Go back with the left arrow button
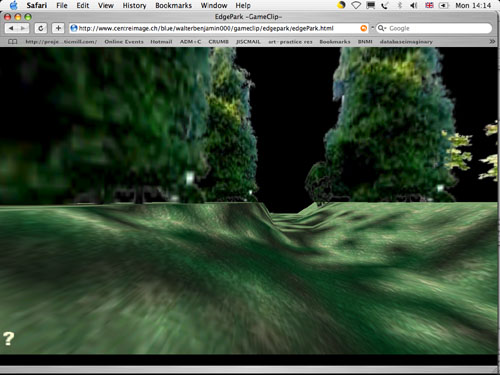Image resolution: width=500 pixels, height=375 pixels. tap(11, 28)
